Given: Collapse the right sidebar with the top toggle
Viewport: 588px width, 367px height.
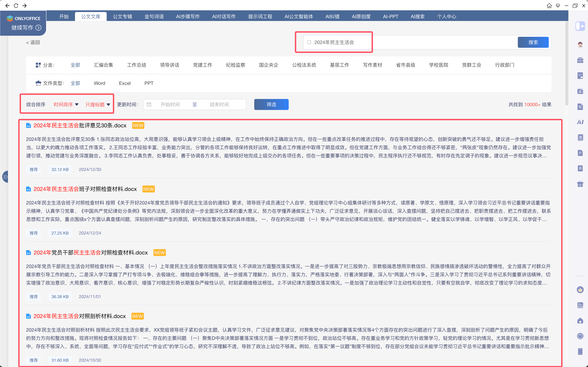Looking at the screenshot, I should 580,26.
